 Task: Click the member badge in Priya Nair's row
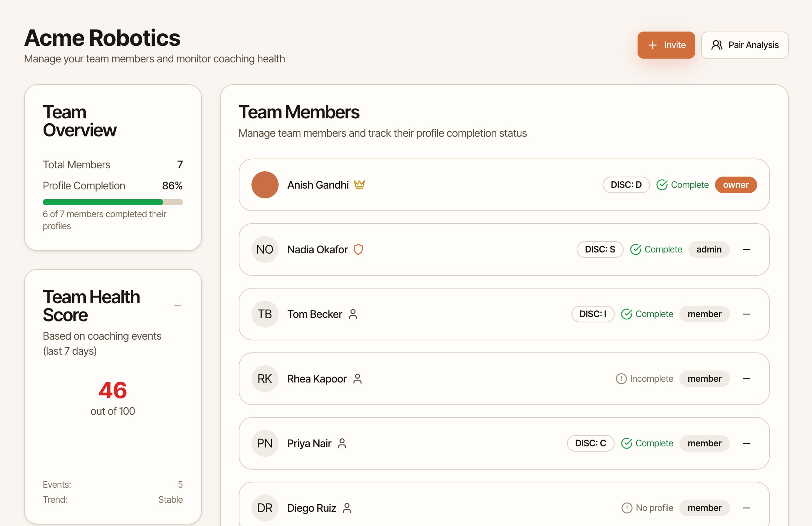point(704,443)
